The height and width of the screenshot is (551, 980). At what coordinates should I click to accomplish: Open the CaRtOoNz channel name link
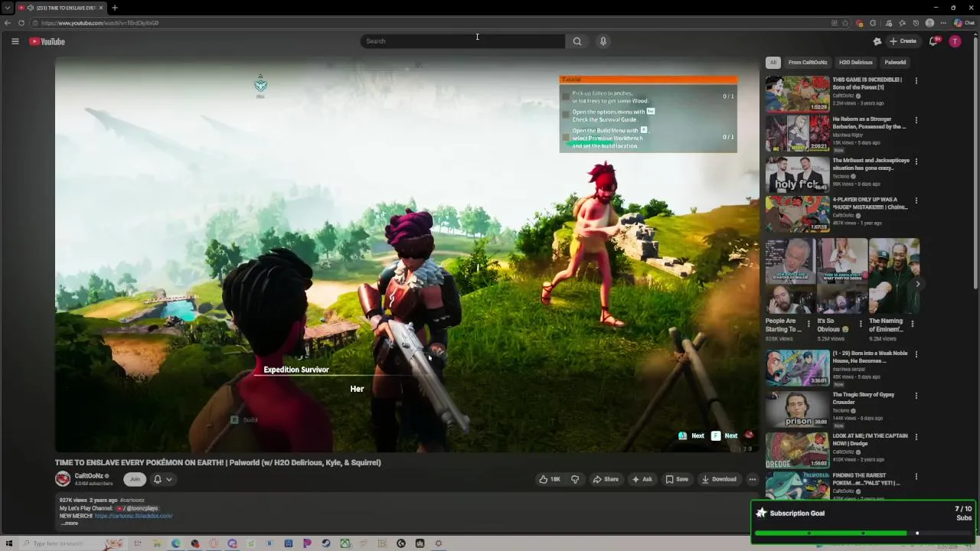click(x=89, y=476)
